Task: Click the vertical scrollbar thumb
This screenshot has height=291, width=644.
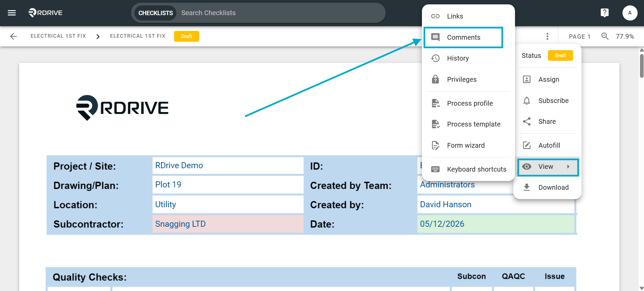Action: (642, 66)
